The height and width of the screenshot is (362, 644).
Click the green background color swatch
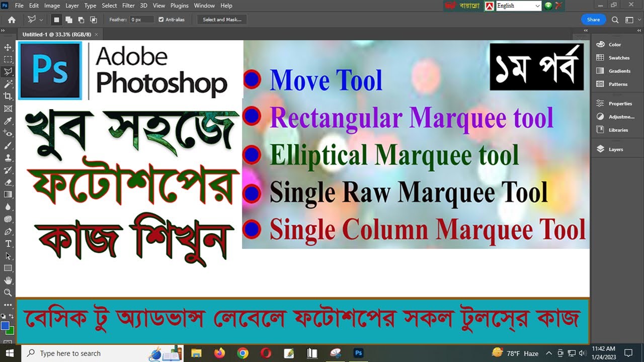(11, 330)
